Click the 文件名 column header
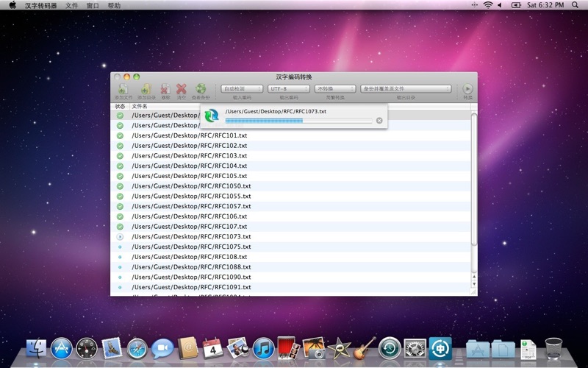The image size is (588, 368). pyautogui.click(x=140, y=106)
